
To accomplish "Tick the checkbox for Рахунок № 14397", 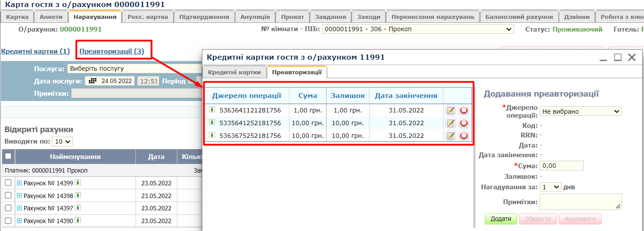I will click(8, 208).
